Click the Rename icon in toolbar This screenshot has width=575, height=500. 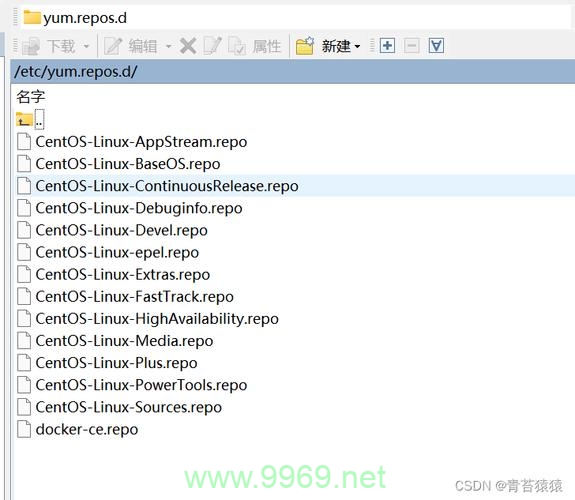(x=212, y=46)
